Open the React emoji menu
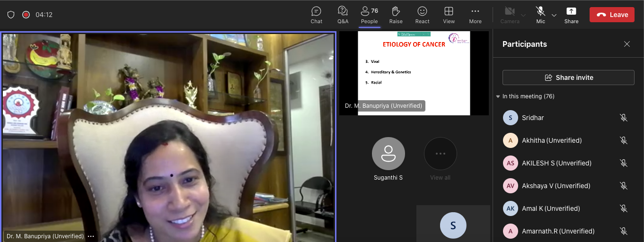The height and width of the screenshot is (242, 644). (x=422, y=15)
